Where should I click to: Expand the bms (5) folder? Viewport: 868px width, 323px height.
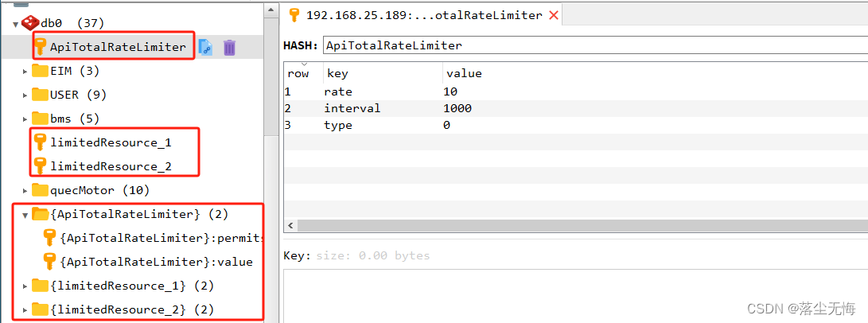pyautogui.click(x=25, y=119)
